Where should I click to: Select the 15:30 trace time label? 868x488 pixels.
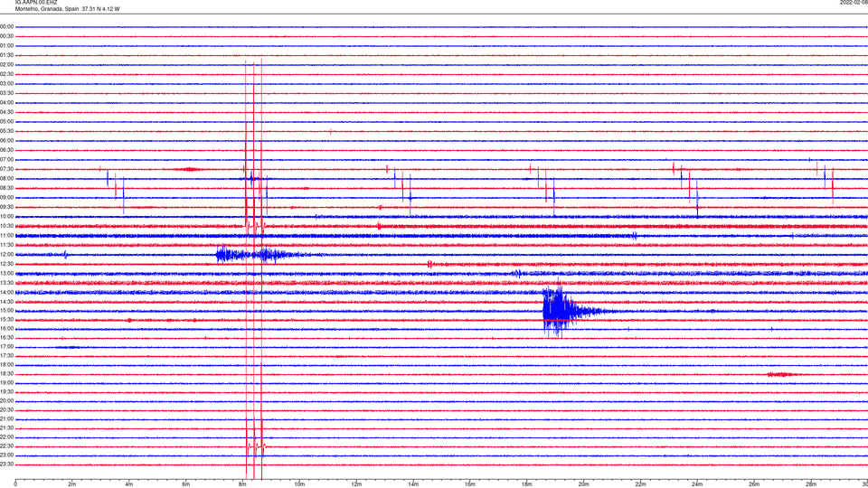pyautogui.click(x=6, y=320)
